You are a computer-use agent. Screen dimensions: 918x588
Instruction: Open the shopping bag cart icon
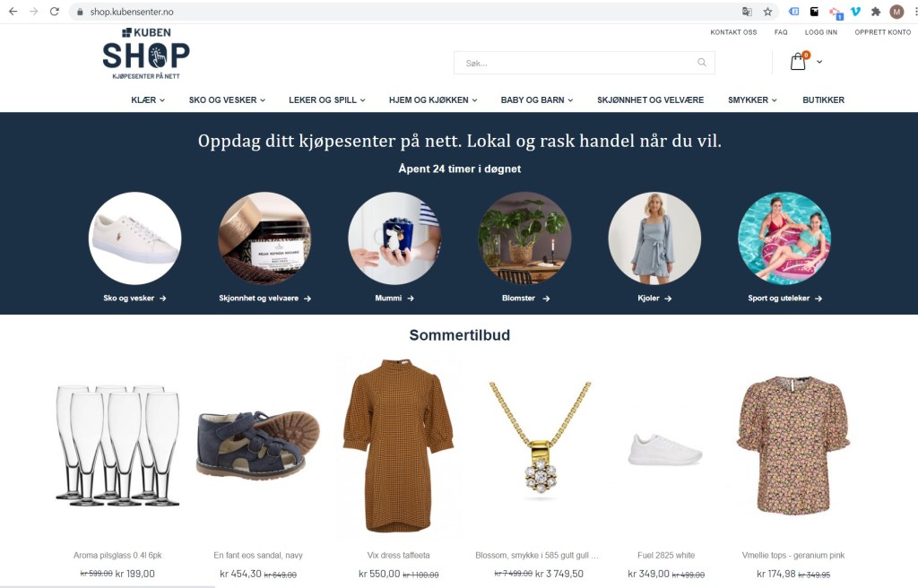point(799,61)
